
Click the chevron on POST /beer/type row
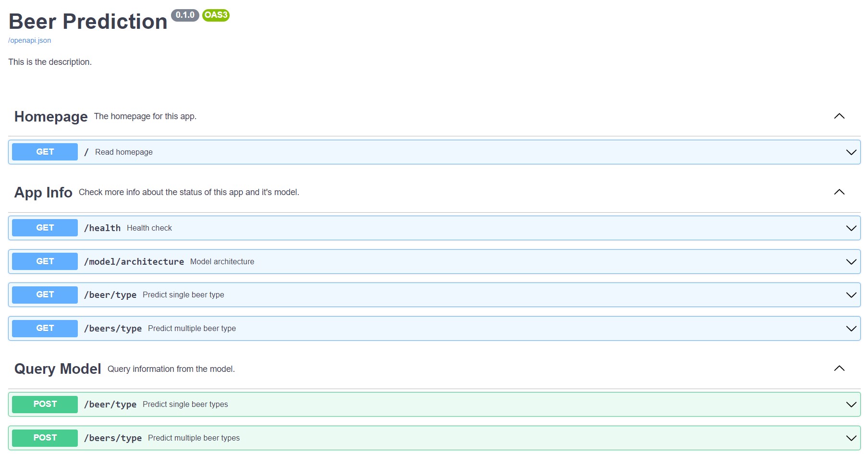(x=851, y=405)
